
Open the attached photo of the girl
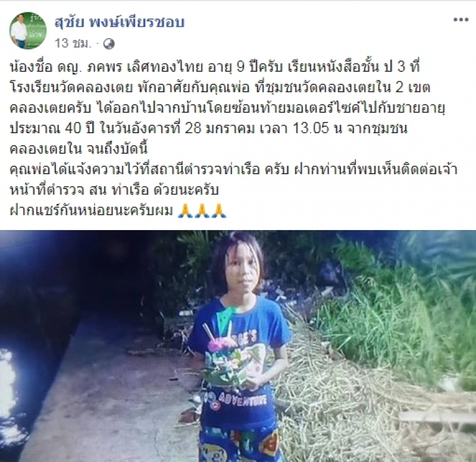(238, 346)
